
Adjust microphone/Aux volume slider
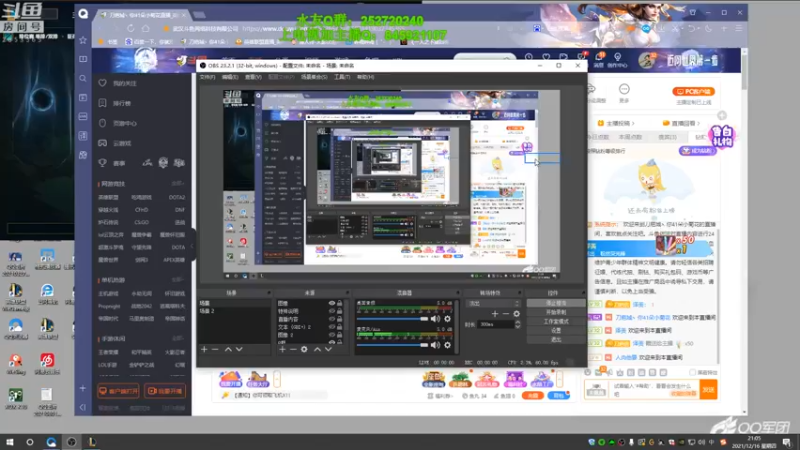click(392, 345)
